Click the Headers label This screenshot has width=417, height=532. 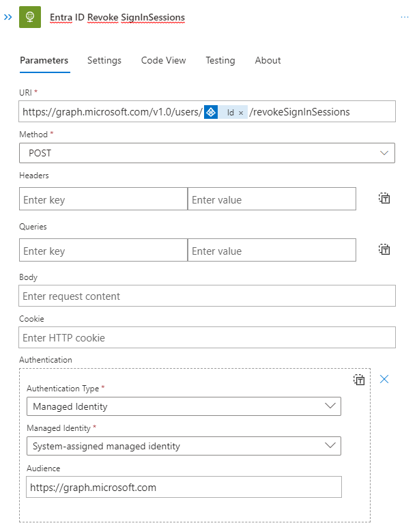(x=34, y=176)
